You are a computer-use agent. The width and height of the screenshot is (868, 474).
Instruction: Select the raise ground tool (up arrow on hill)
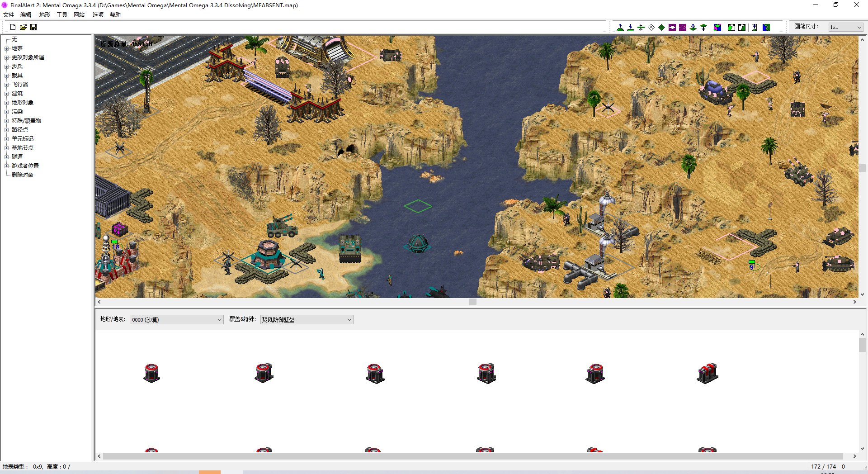(x=620, y=28)
